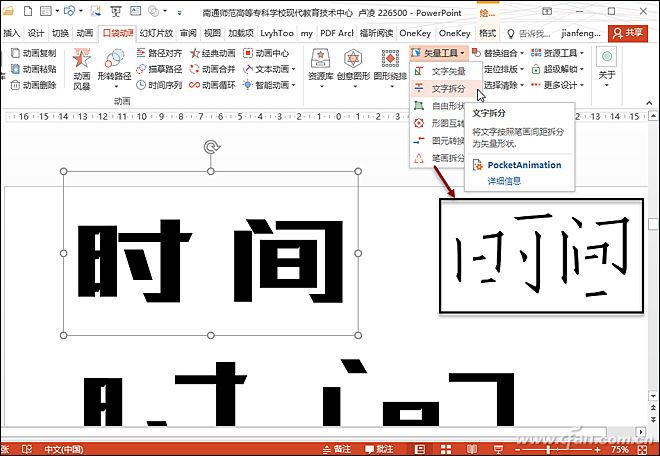Select 图元转换 element convert menu item
The width and height of the screenshot is (660, 456).
[x=438, y=140]
